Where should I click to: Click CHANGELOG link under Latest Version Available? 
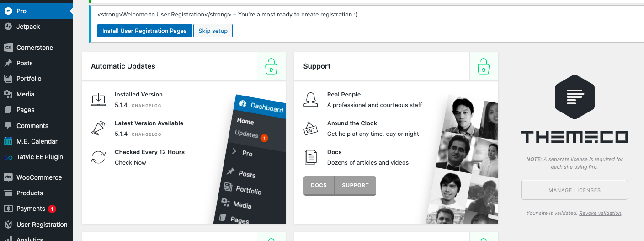(x=146, y=134)
